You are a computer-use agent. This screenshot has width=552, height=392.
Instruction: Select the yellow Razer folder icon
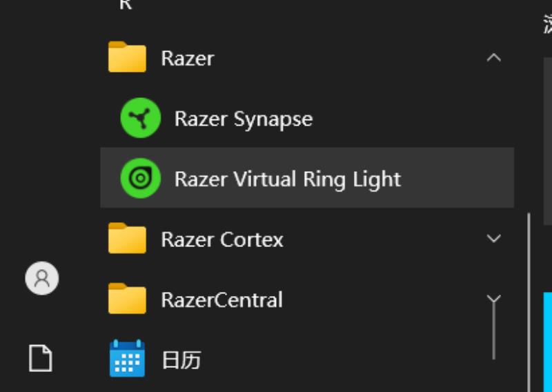pyautogui.click(x=127, y=57)
